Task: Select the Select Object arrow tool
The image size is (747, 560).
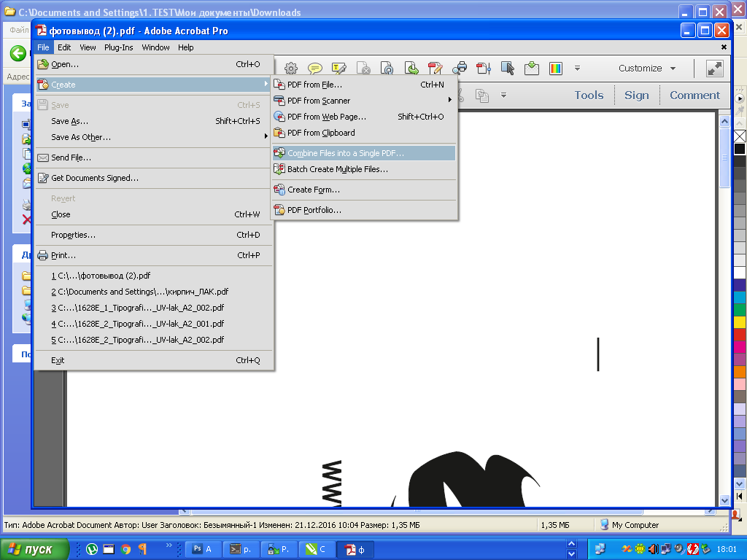Action: tap(508, 69)
